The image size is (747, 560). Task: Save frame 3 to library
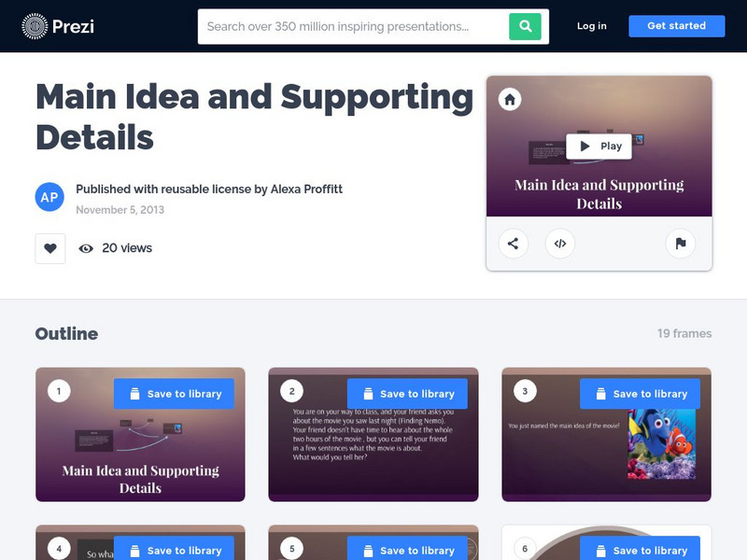coord(640,394)
